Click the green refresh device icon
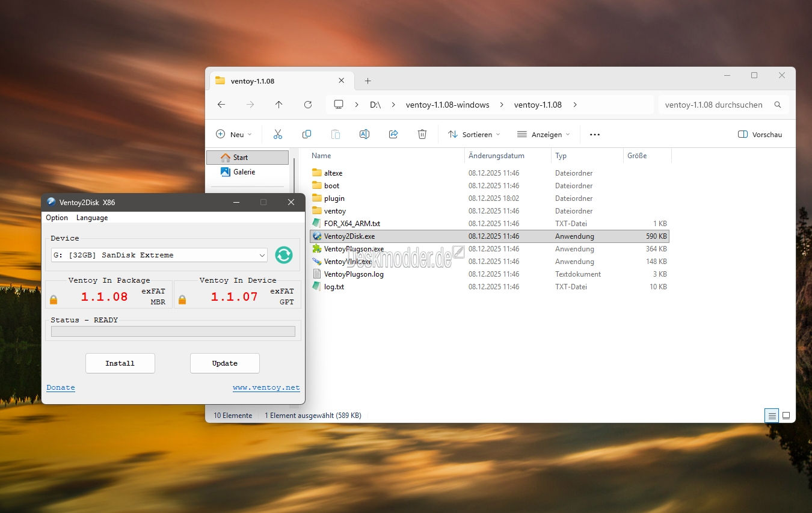The width and height of the screenshot is (812, 513). click(283, 255)
